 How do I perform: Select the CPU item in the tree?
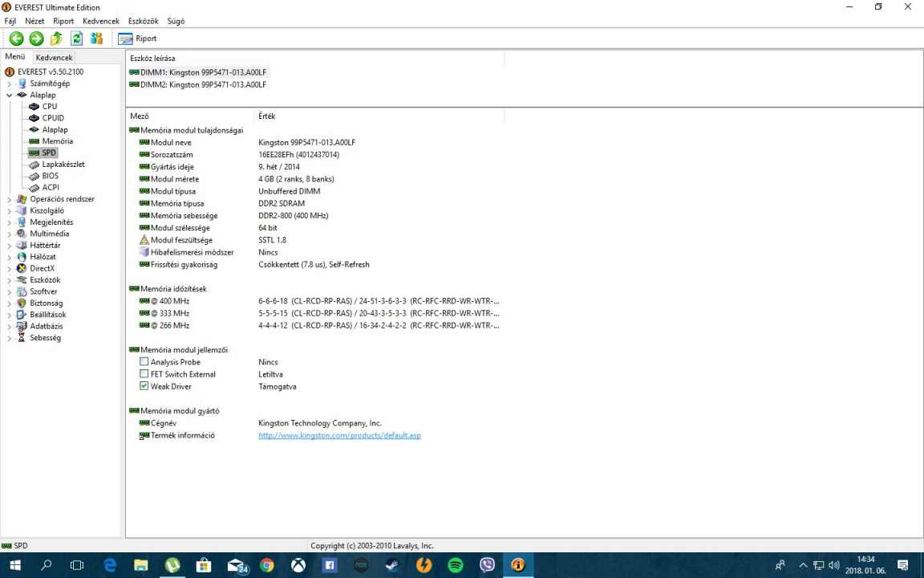(50, 106)
